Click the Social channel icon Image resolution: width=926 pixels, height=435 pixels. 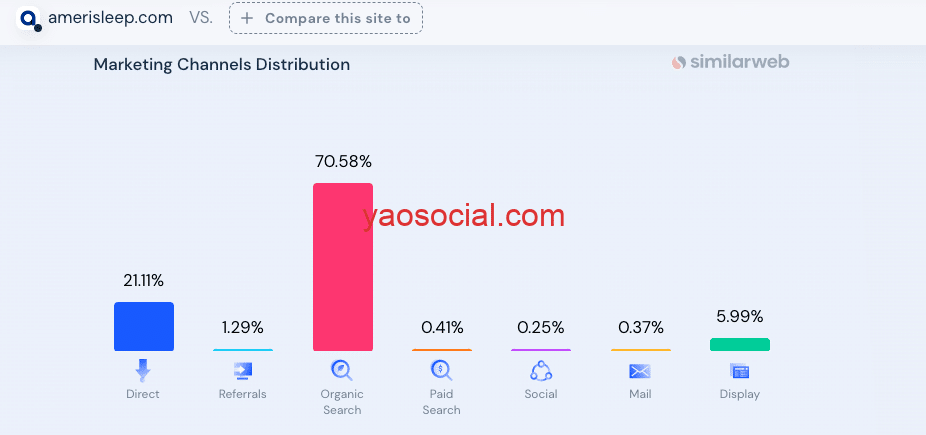[x=541, y=371]
